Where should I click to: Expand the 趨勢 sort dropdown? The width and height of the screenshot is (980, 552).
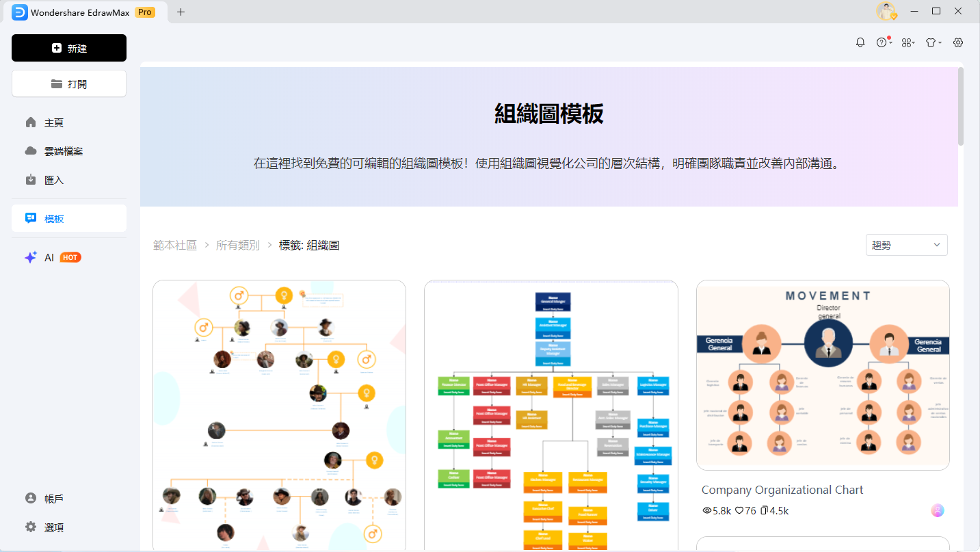906,245
